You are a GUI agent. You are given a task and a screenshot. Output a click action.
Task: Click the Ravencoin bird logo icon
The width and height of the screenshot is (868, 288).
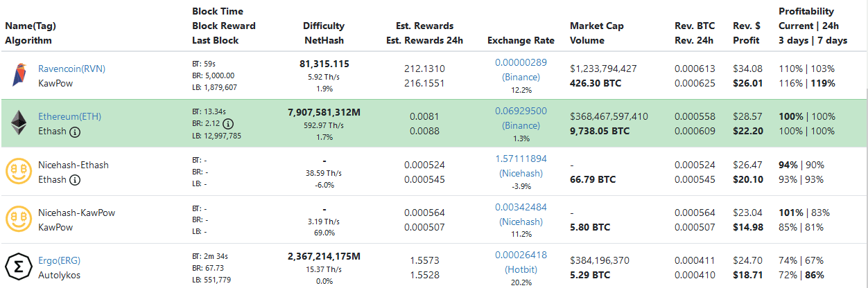pos(19,75)
